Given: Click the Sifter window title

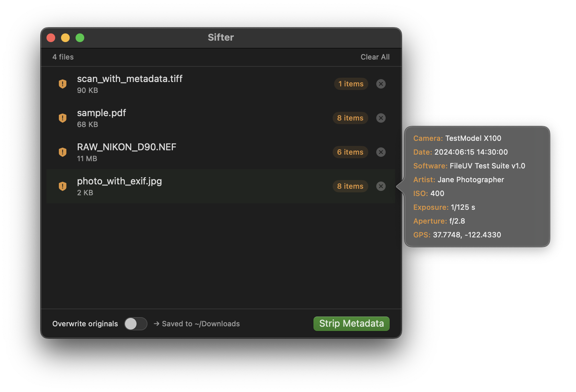Looking at the screenshot, I should [221, 37].
